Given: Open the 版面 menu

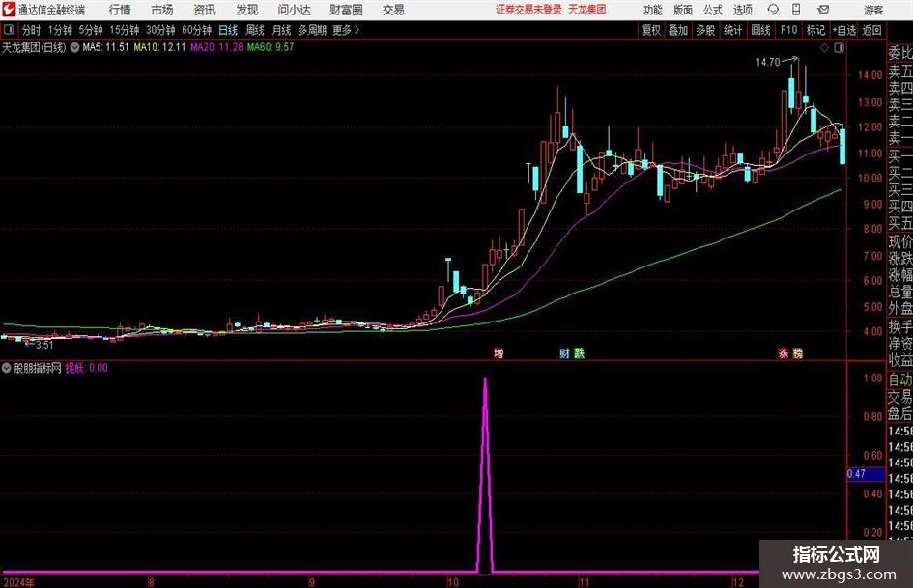Looking at the screenshot, I should (682, 10).
